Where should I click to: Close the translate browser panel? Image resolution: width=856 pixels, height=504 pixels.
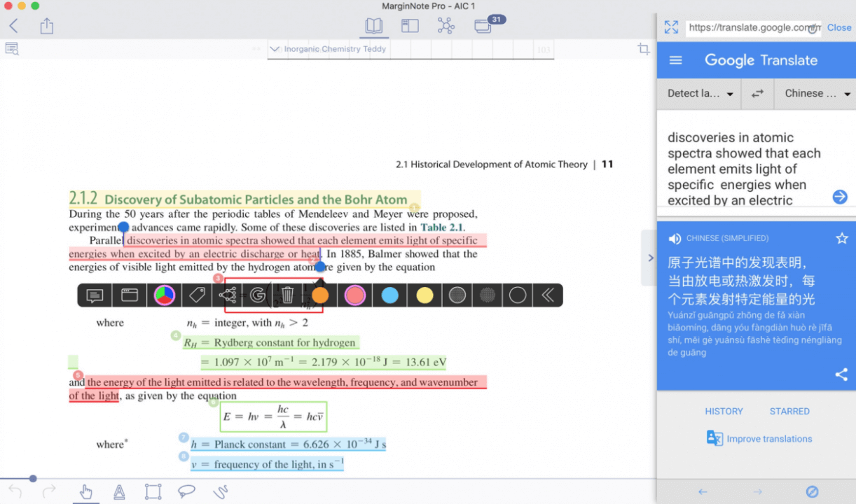(x=838, y=27)
